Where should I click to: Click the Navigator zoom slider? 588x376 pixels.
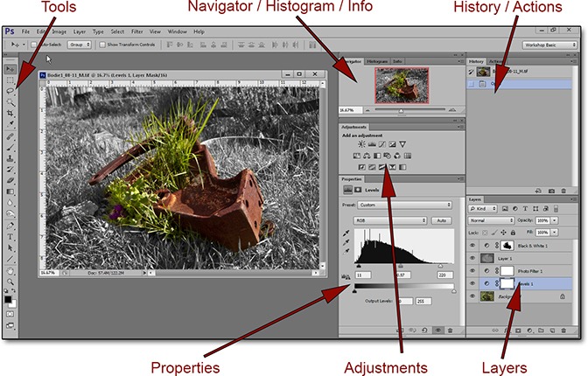click(402, 110)
